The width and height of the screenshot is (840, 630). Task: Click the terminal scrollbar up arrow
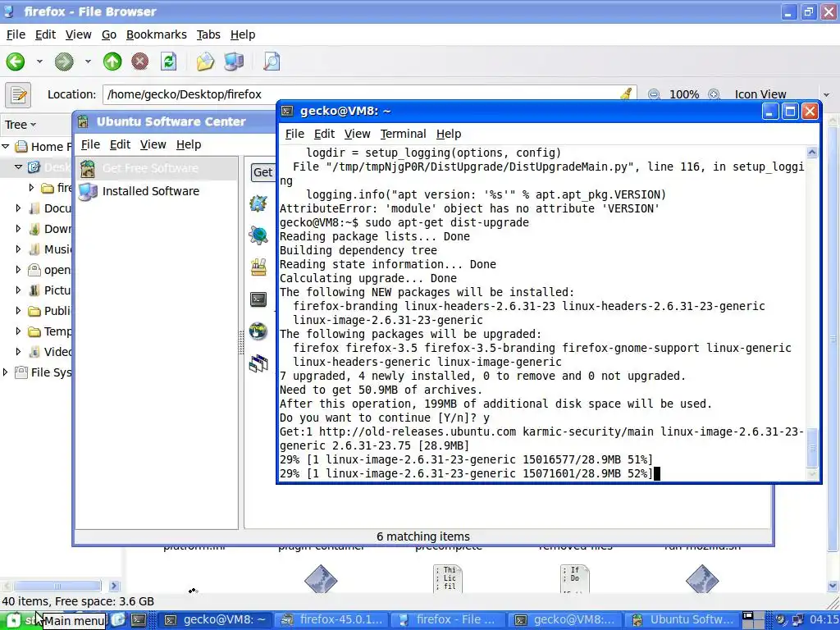pos(812,153)
